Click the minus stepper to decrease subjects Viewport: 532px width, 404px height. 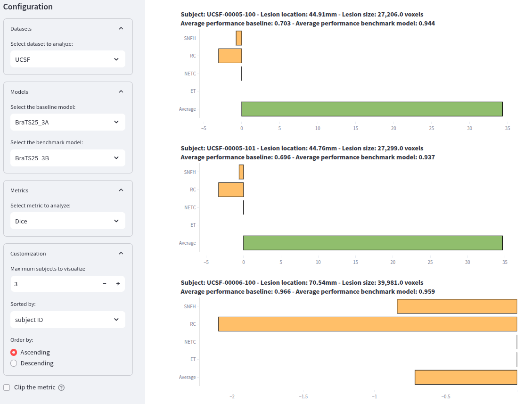104,284
